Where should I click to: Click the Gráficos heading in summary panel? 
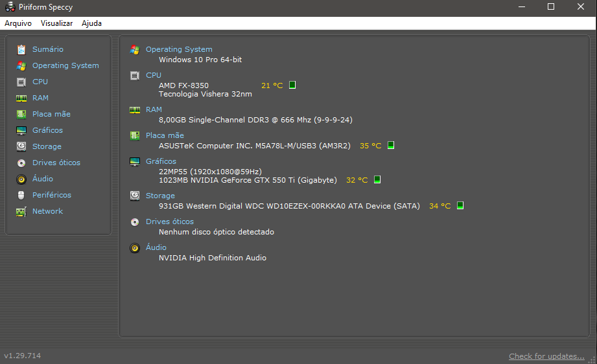tap(161, 161)
